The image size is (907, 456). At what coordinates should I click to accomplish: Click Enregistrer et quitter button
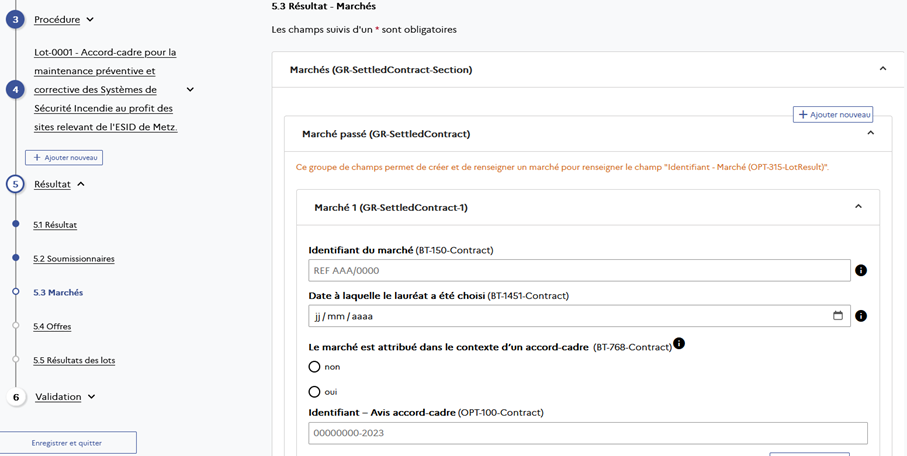pos(67,443)
